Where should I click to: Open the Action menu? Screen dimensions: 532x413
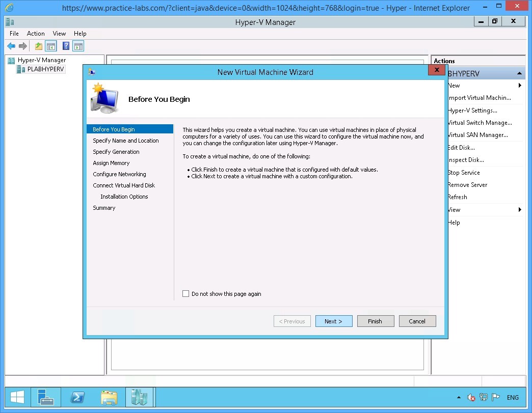(36, 33)
